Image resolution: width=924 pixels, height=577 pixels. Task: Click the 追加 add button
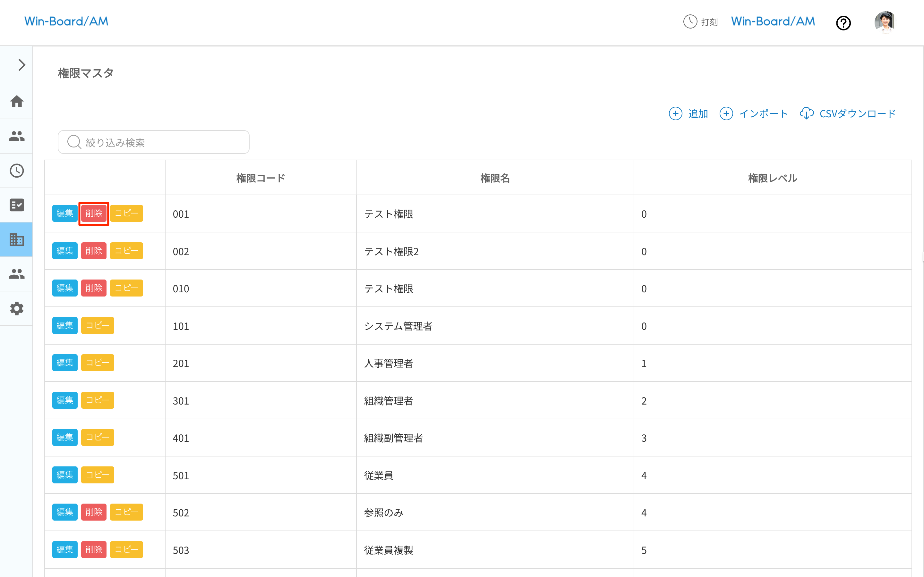coord(689,114)
